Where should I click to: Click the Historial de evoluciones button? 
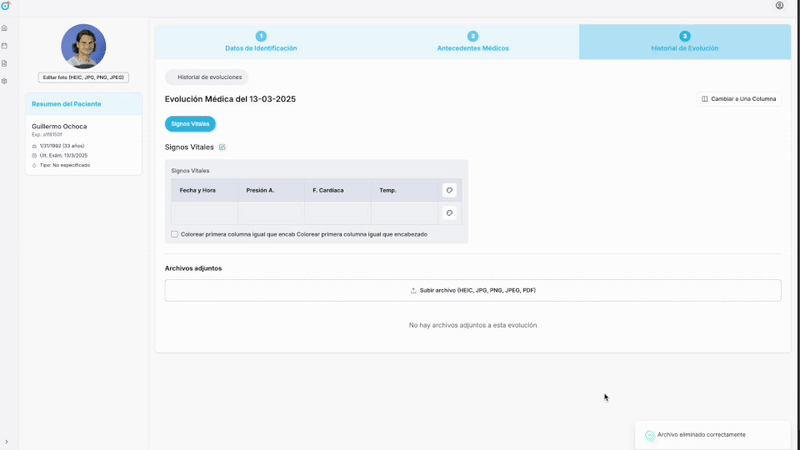click(x=208, y=77)
